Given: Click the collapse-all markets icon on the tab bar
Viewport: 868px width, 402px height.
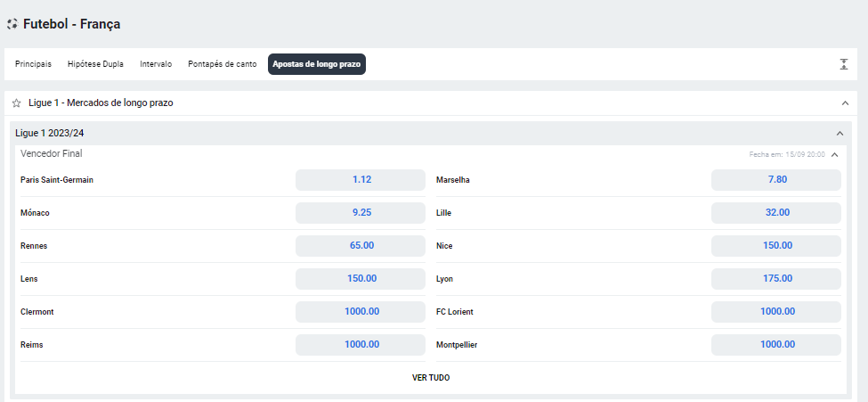Looking at the screenshot, I should point(844,64).
